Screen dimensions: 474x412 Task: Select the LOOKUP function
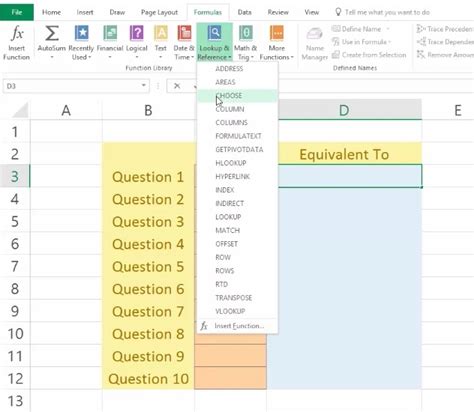pyautogui.click(x=237, y=217)
